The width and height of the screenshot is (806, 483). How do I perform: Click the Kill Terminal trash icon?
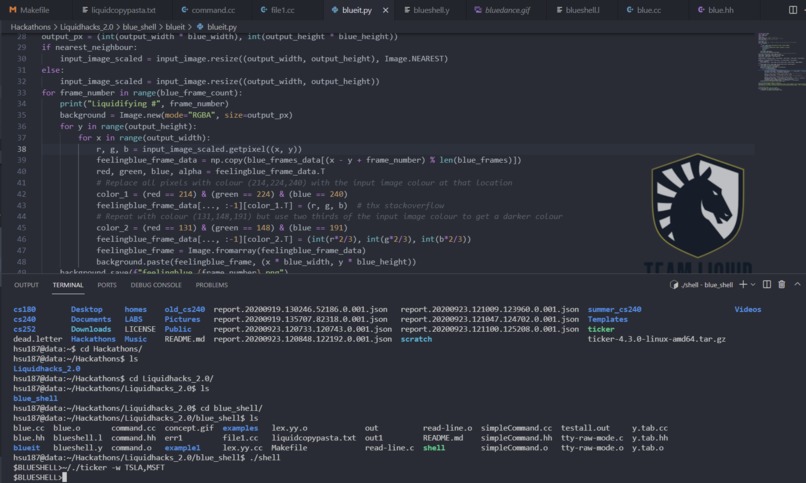(781, 284)
